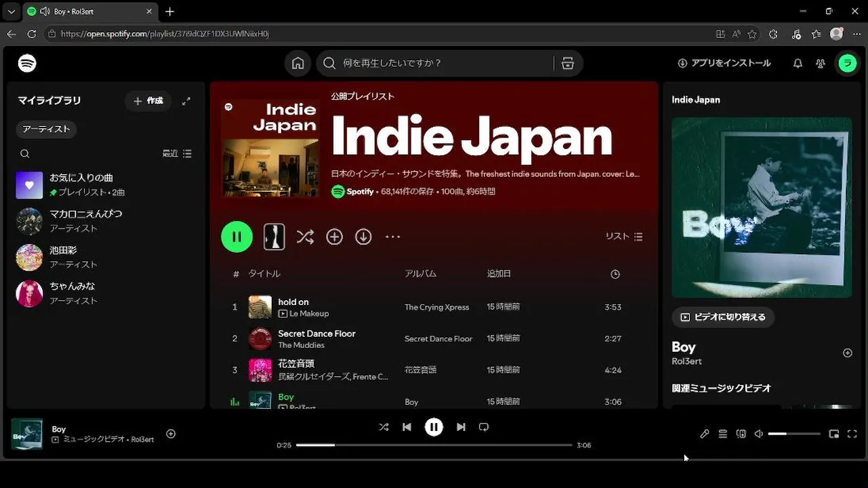Play the track Secret Dance Floor

(316, 333)
